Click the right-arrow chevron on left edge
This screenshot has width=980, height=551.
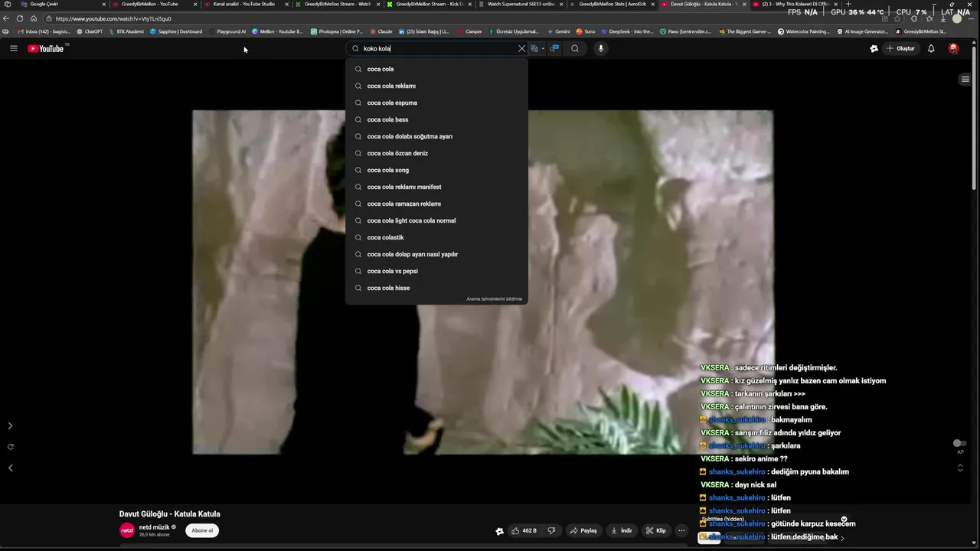(x=10, y=425)
